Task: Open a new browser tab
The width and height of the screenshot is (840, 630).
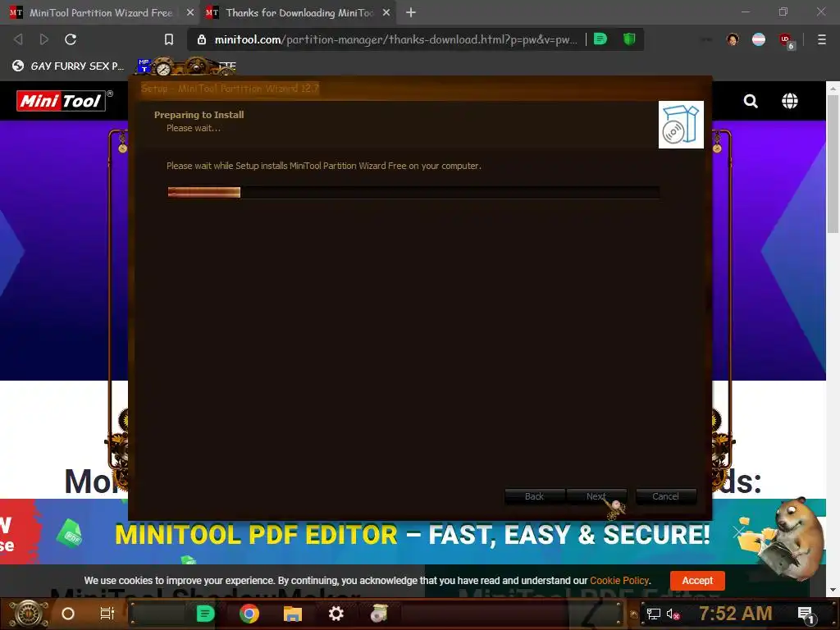Action: 410,12
